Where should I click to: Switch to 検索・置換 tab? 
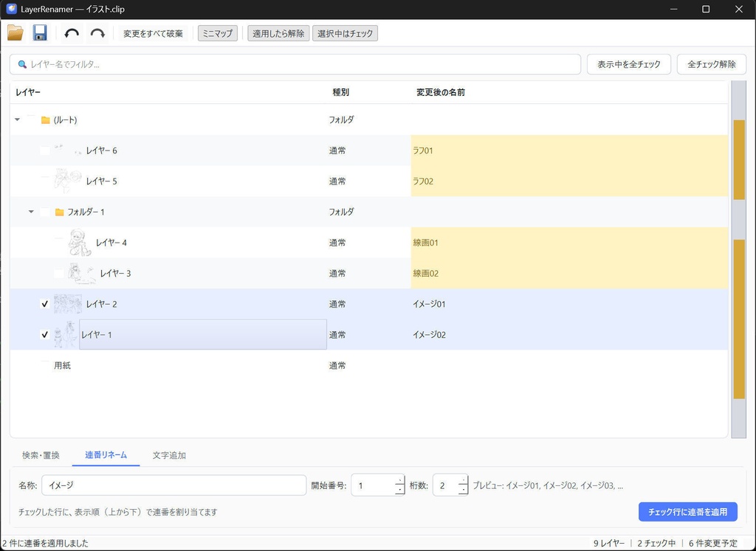(x=41, y=455)
